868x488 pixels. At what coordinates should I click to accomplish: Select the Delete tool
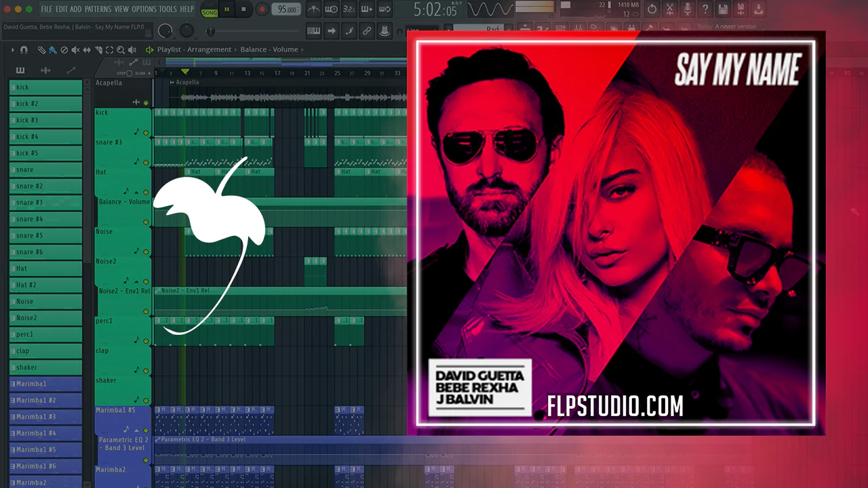(x=64, y=49)
